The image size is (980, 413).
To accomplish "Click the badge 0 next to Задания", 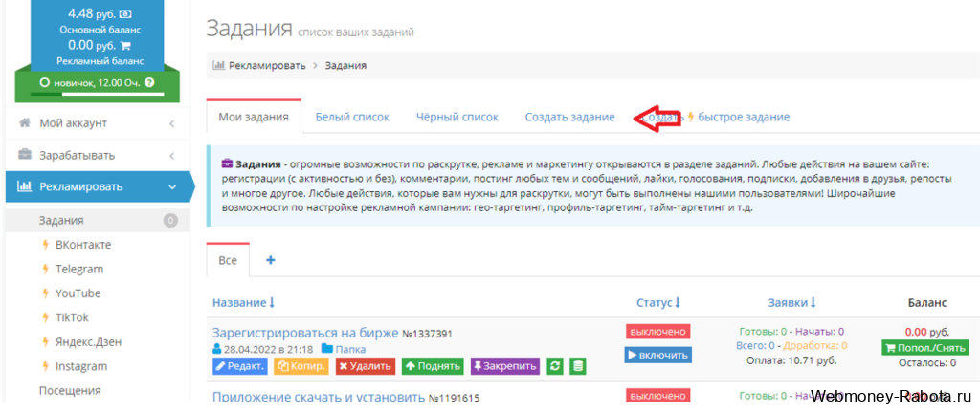I will click(170, 220).
